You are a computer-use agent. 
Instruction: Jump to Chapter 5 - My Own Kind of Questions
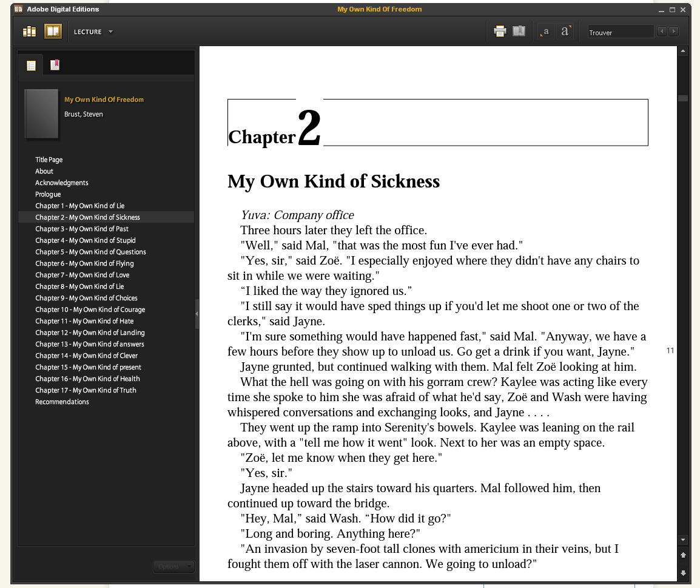coord(90,252)
